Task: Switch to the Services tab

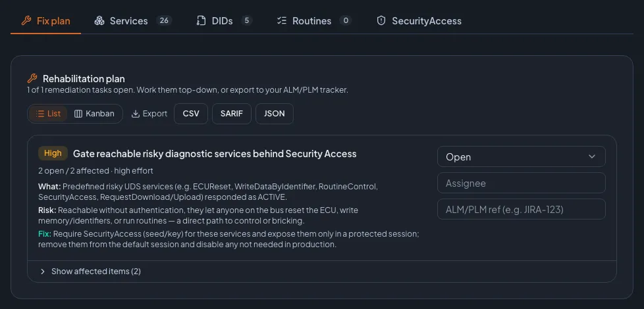Action: point(132,21)
